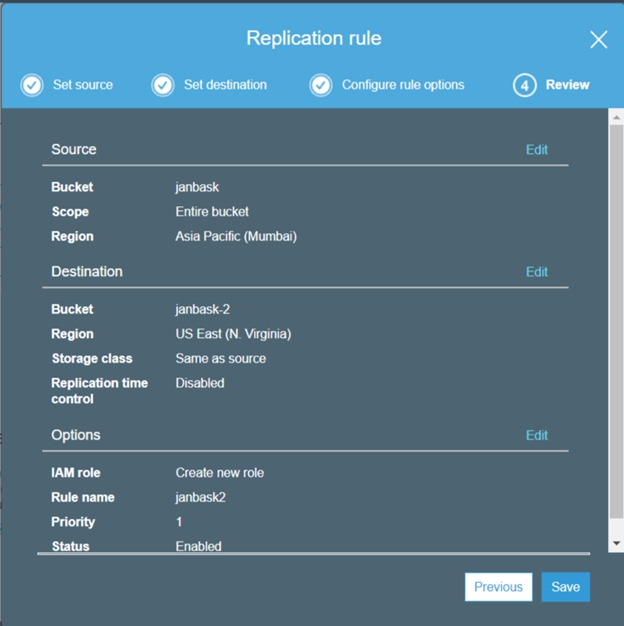Go to the Set destination step
The height and width of the screenshot is (626, 624).
(225, 85)
